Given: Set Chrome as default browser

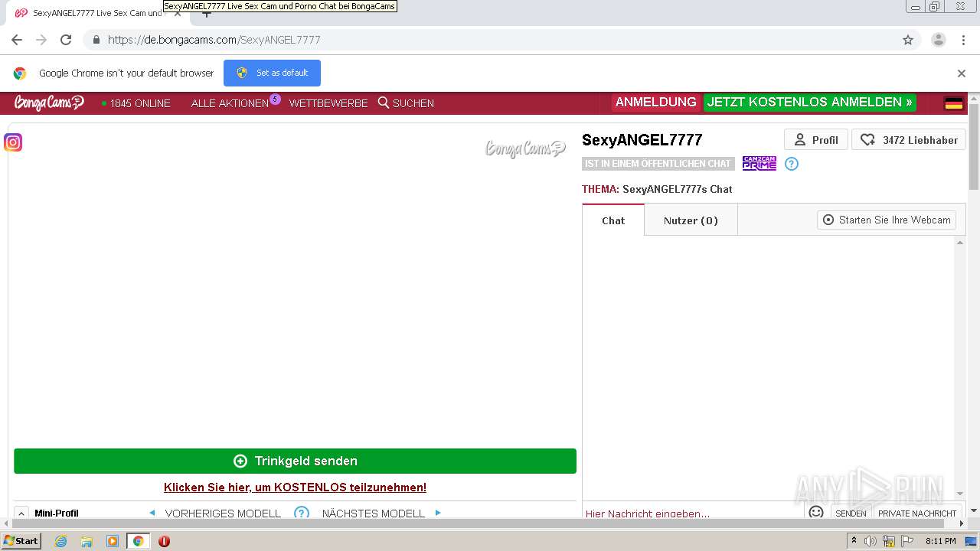Looking at the screenshot, I should coord(272,73).
